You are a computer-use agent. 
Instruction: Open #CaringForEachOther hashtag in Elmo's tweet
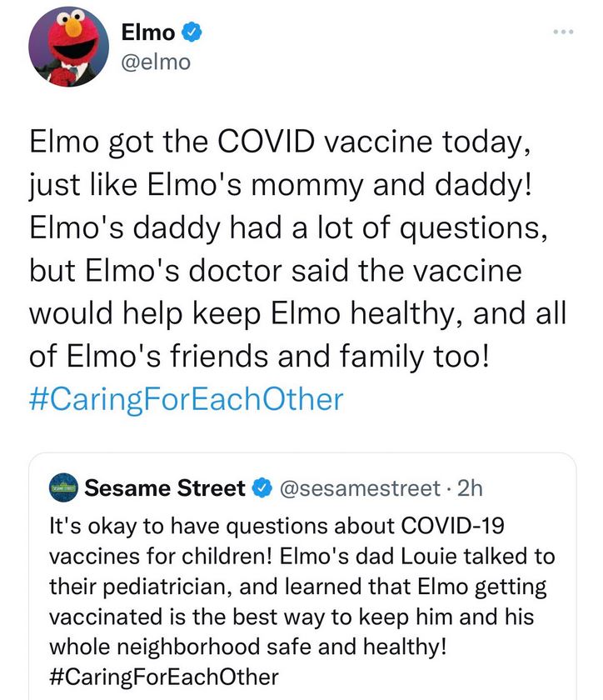click(186, 398)
